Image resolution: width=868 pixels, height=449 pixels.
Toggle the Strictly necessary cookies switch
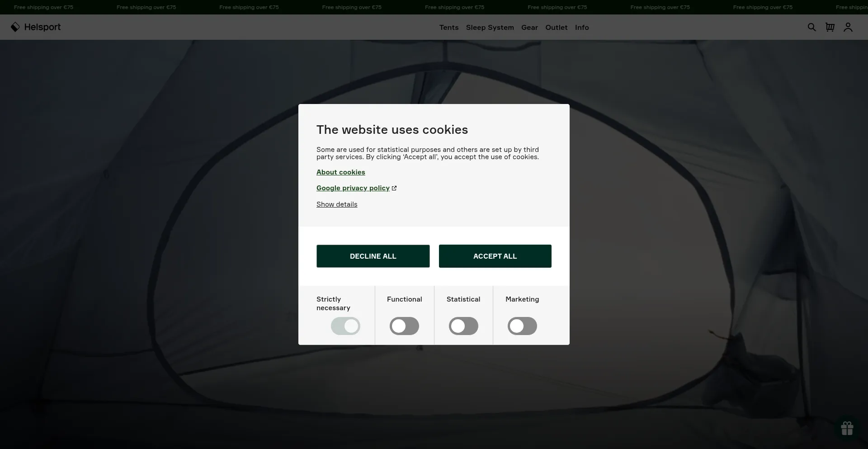pos(345,326)
